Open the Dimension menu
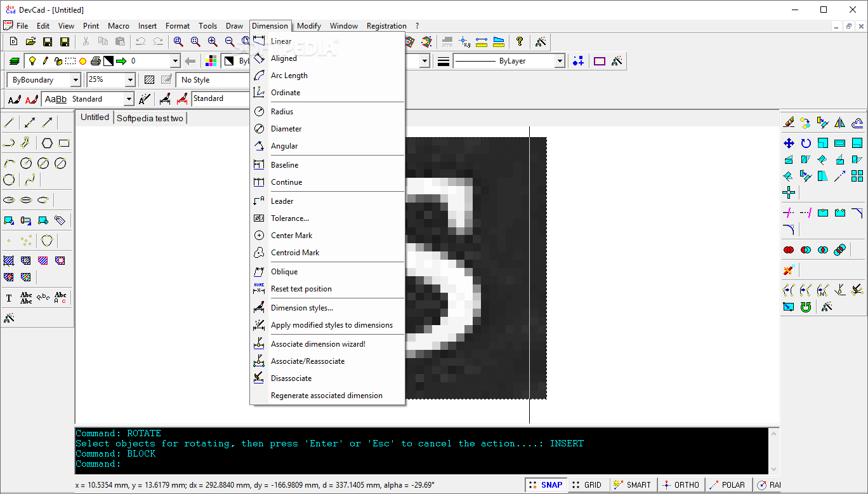The image size is (868, 494). point(270,26)
